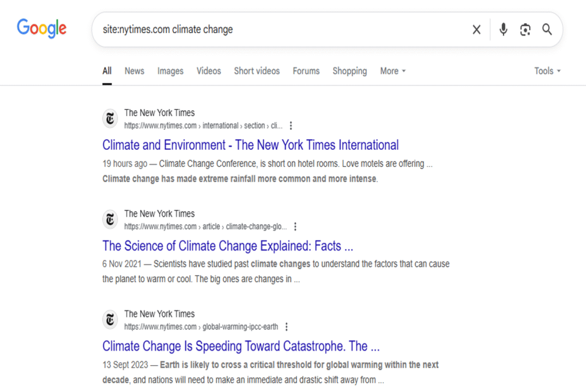Switch to the Images tab
586x392 pixels.
click(x=171, y=71)
